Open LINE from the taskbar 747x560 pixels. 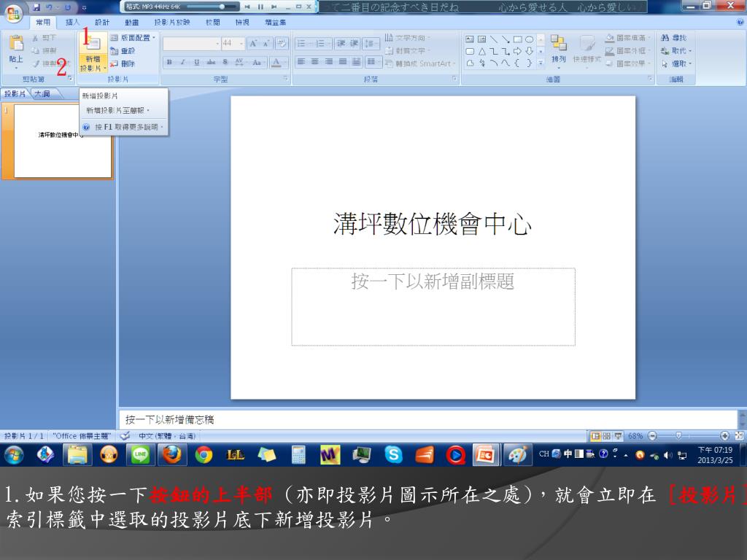pyautogui.click(x=140, y=455)
